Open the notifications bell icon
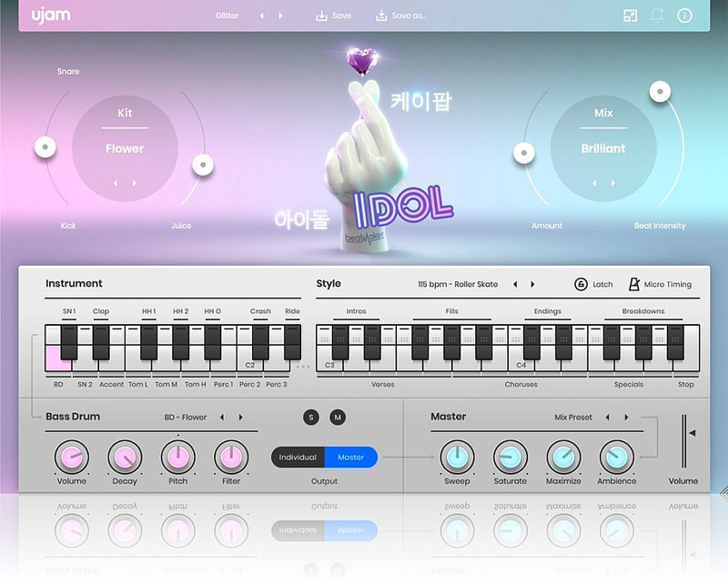 [x=657, y=15]
